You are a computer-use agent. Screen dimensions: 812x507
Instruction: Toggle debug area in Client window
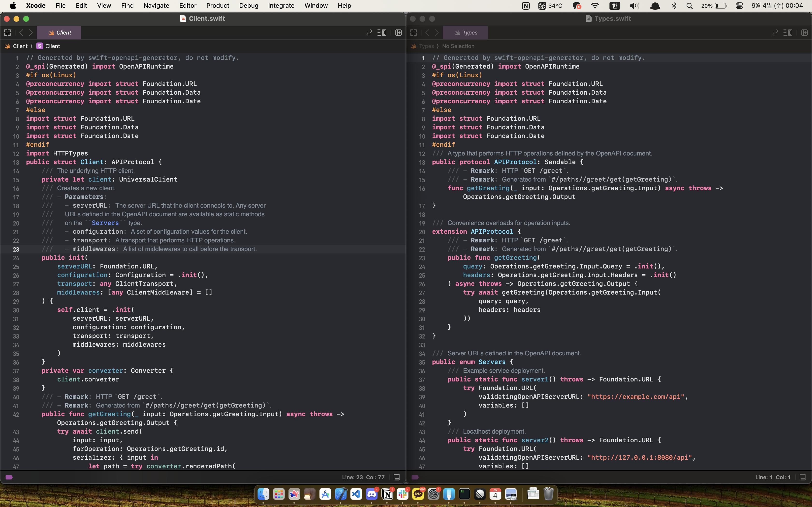[397, 477]
